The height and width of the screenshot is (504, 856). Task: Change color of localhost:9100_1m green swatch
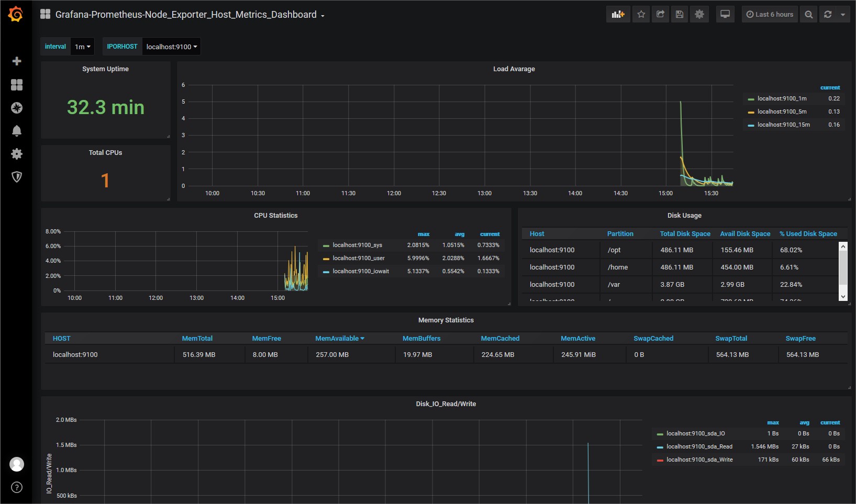(x=751, y=99)
